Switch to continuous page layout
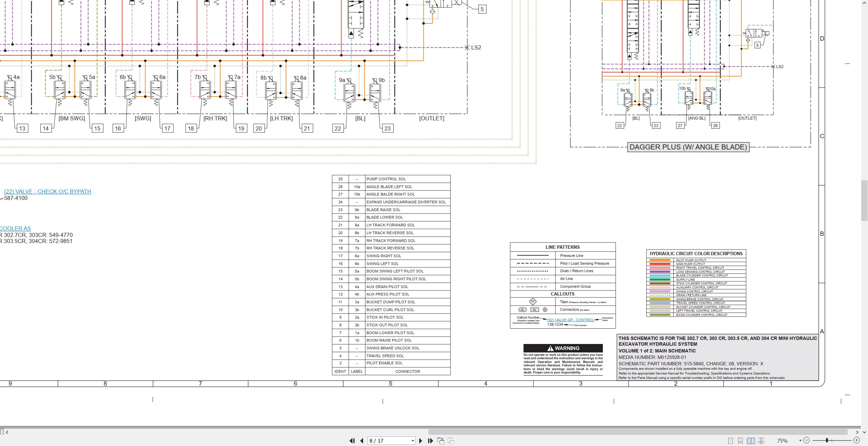Screen dimensions: 868x446 tap(741, 441)
